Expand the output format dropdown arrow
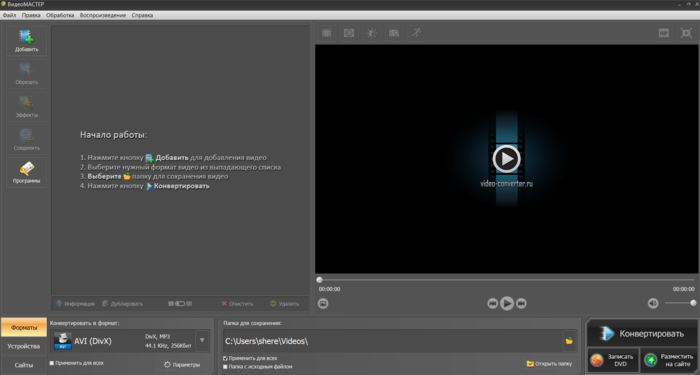The height and width of the screenshot is (375, 700). (x=202, y=341)
